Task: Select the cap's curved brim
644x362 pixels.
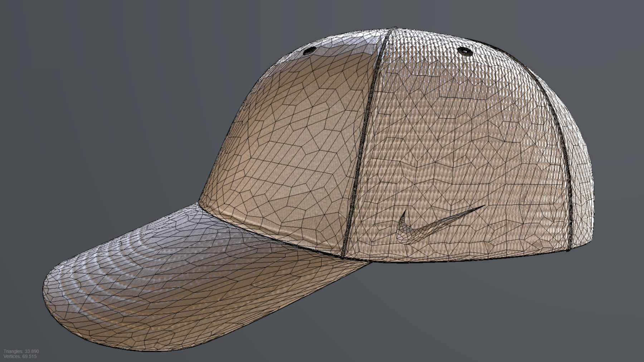Action: [x=161, y=279]
